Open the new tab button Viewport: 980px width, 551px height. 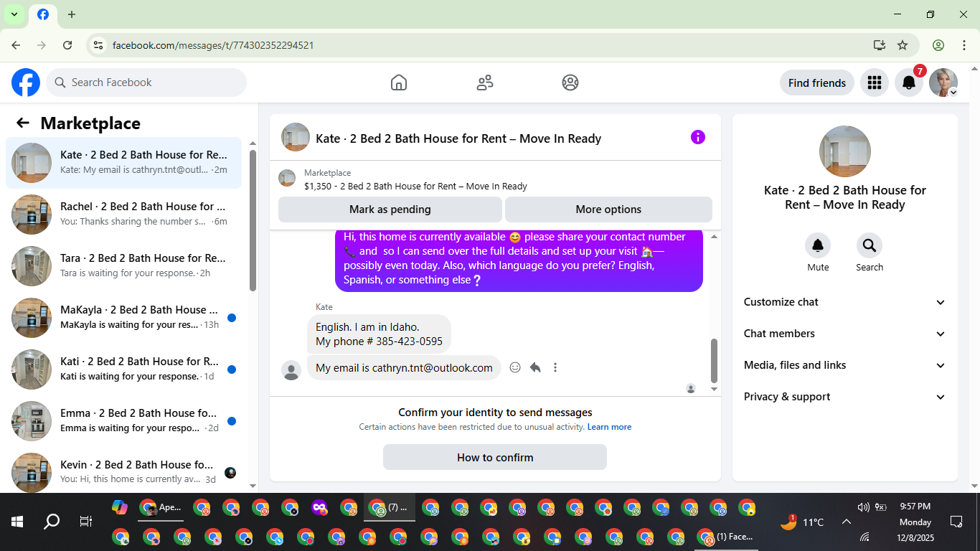coord(72,14)
